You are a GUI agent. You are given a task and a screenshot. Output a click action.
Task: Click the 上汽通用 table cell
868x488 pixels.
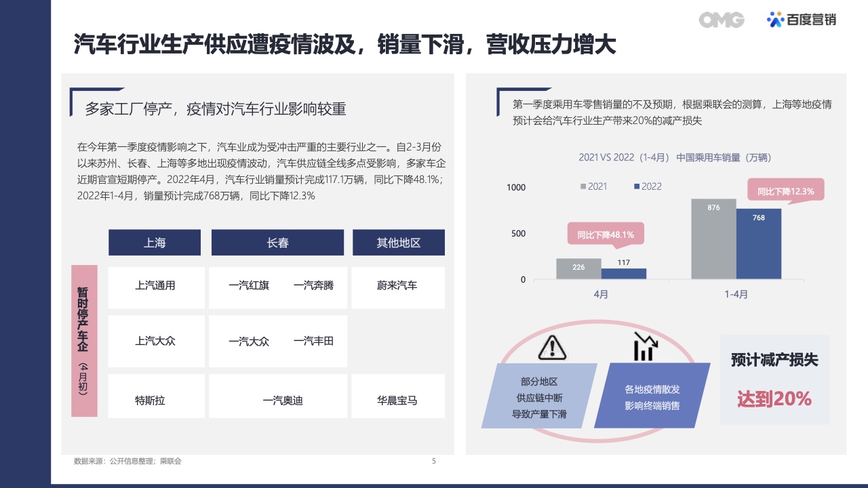click(155, 286)
